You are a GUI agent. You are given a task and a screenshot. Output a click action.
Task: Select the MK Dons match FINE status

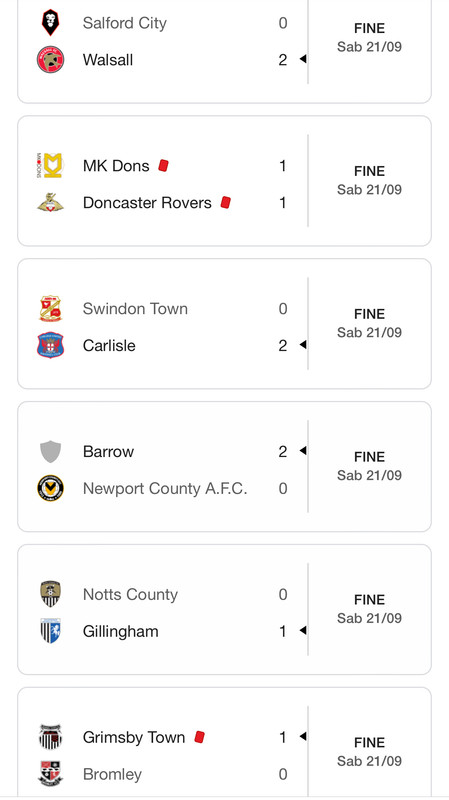click(369, 171)
